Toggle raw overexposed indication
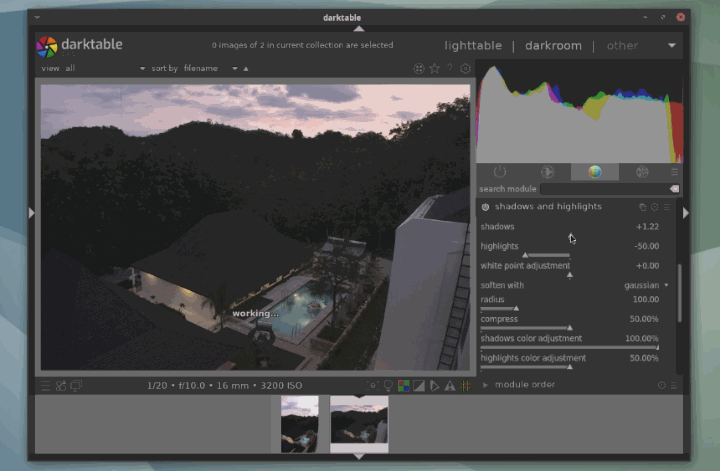The height and width of the screenshot is (471, 720). pyautogui.click(x=404, y=386)
